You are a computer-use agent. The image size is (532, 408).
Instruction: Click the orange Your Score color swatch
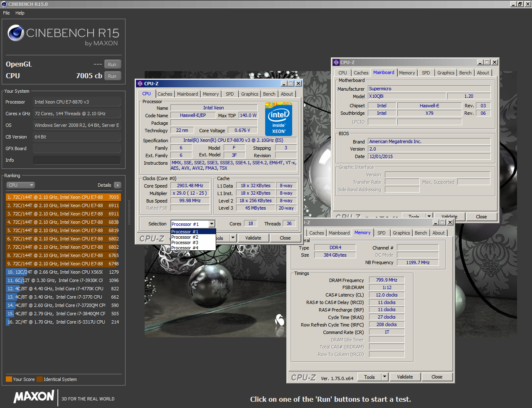9,379
